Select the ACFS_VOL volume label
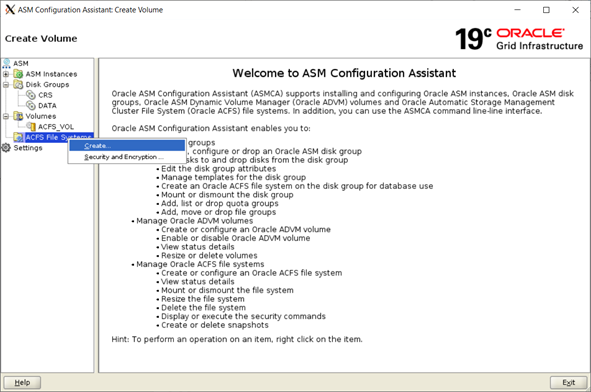 click(56, 127)
